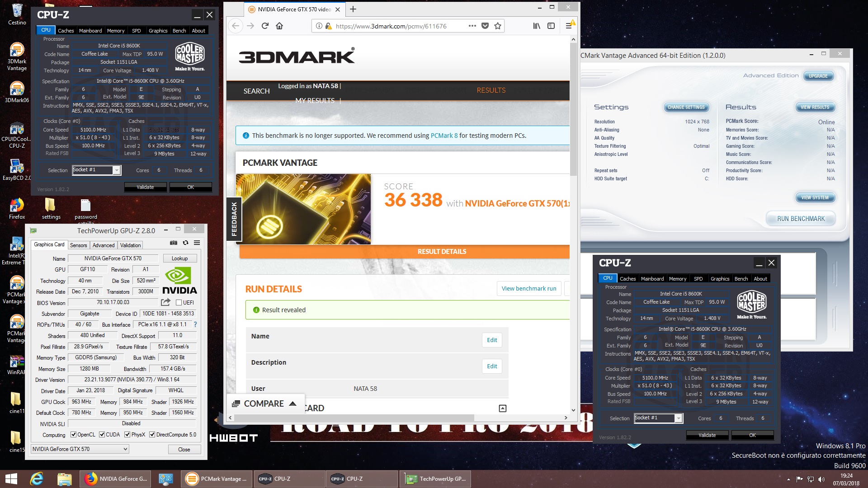The width and height of the screenshot is (868, 488).
Task: Toggle OpenCL checkbox in GPU-Z
Action: [73, 435]
